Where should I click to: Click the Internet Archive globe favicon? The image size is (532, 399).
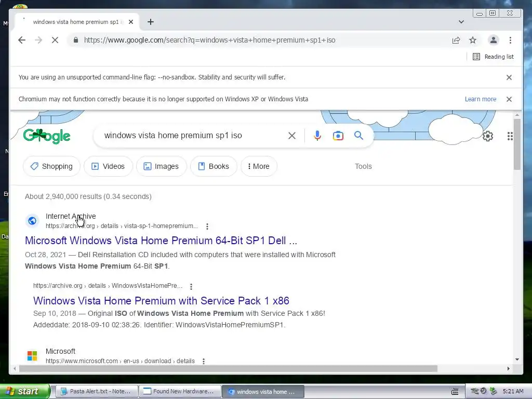pyautogui.click(x=32, y=221)
